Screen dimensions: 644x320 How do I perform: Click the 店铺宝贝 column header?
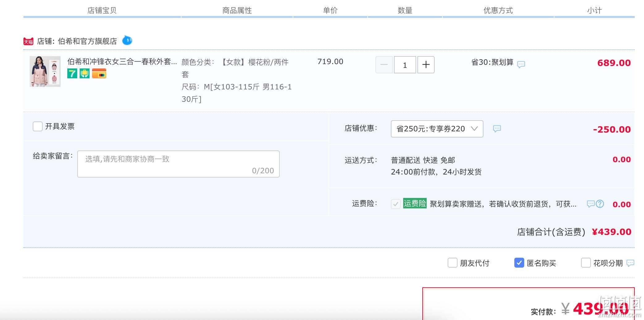(x=102, y=10)
